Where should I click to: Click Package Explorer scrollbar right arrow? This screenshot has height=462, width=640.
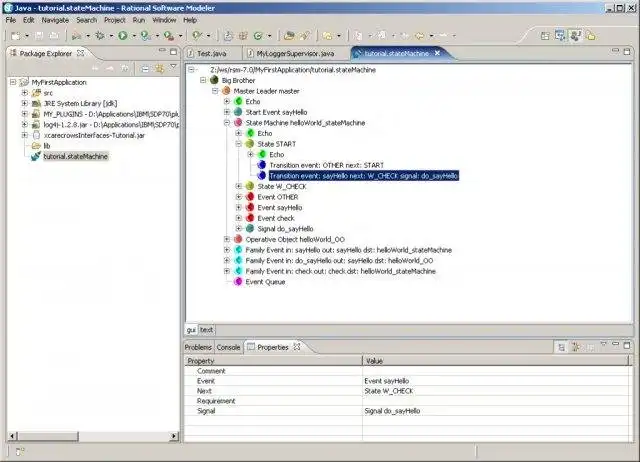tap(174, 436)
